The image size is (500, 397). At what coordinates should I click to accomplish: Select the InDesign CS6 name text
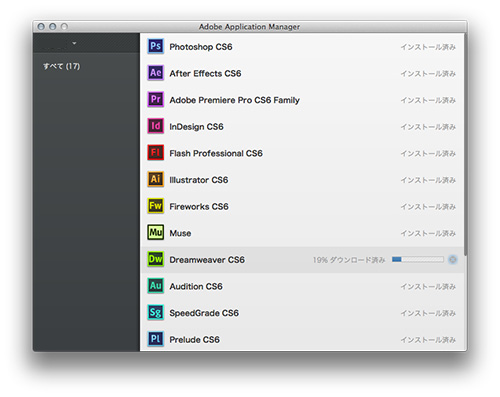coord(196,127)
